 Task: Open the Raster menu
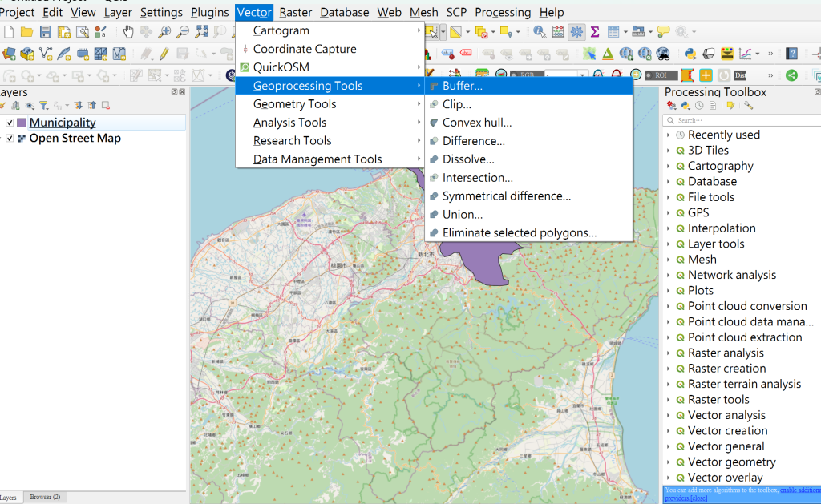tap(295, 12)
